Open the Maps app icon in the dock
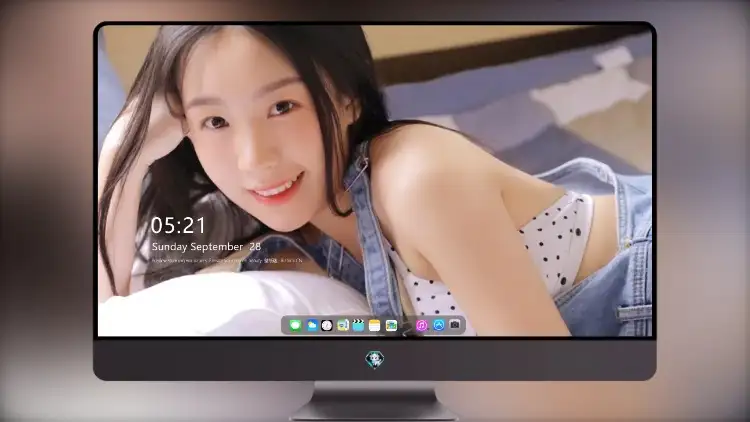The height and width of the screenshot is (422, 750). coord(343,326)
